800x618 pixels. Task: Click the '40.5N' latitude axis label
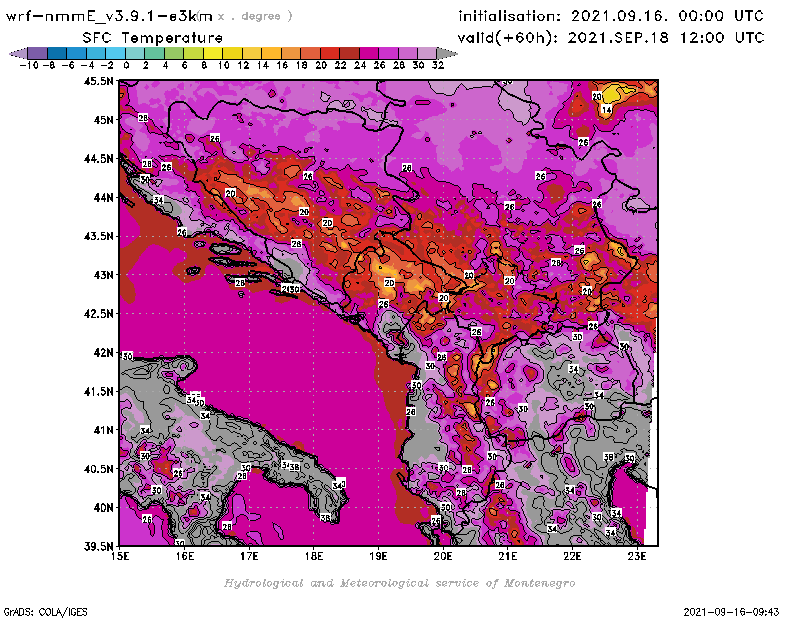coord(98,469)
